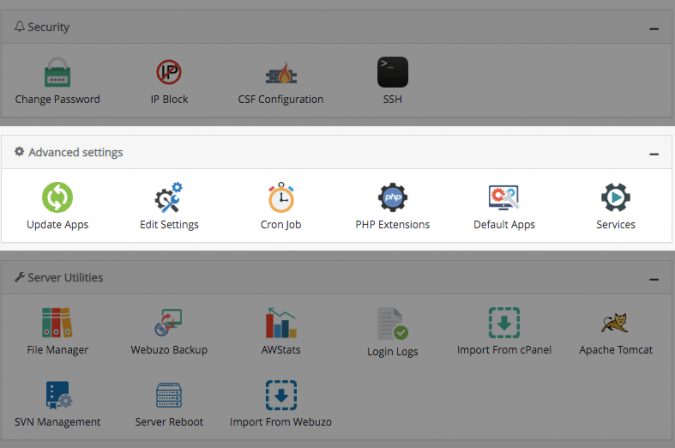
Task: Select the PHP Extensions gear icon
Action: pos(392,197)
